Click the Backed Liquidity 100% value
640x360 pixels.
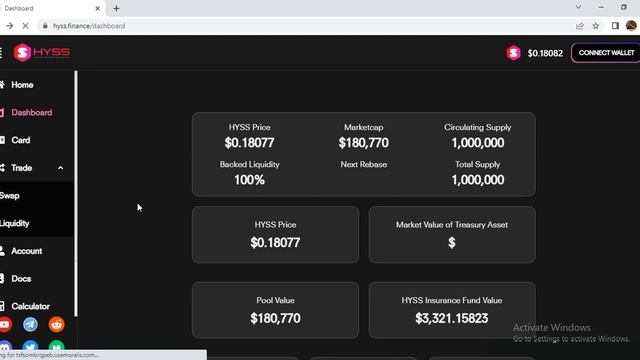249,180
